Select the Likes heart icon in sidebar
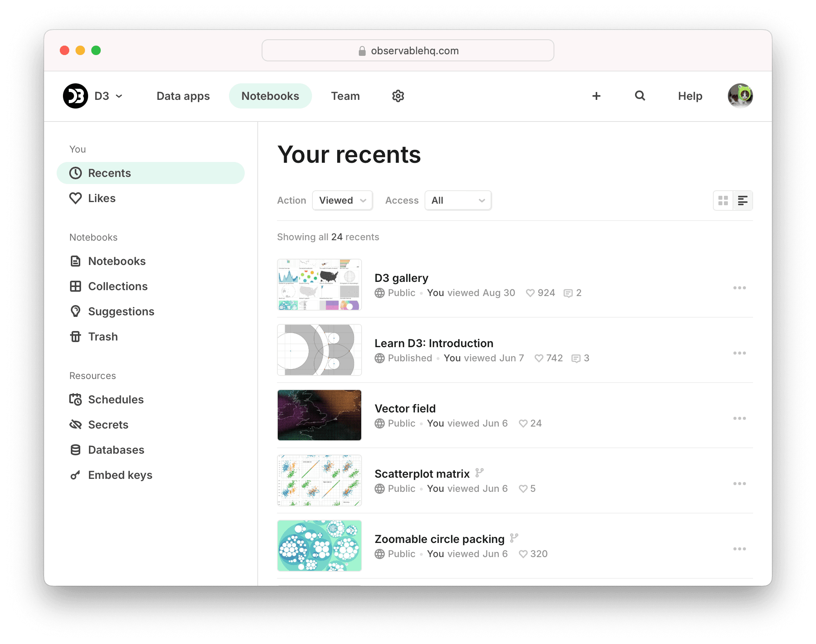 coord(76,198)
